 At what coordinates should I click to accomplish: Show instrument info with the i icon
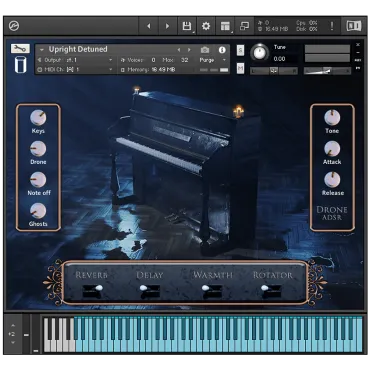pos(222,50)
